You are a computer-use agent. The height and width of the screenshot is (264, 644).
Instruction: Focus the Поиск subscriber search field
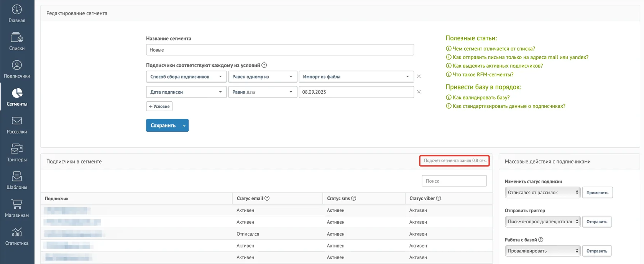click(x=454, y=181)
